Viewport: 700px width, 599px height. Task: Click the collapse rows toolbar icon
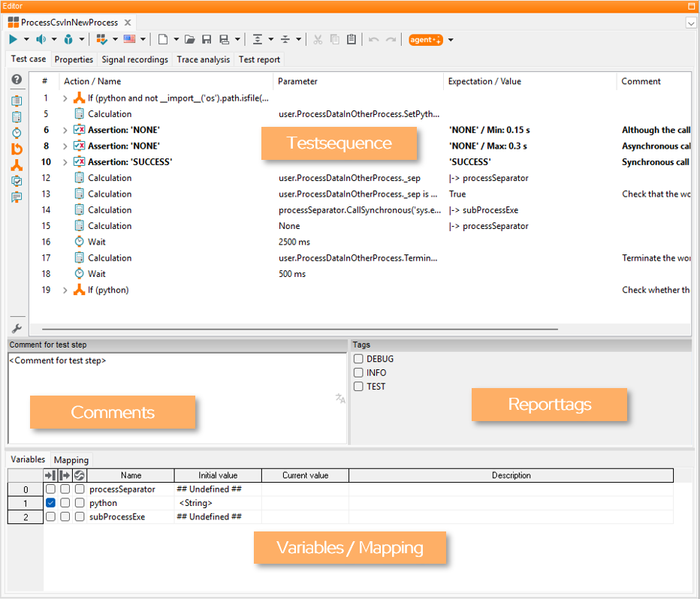click(x=285, y=40)
